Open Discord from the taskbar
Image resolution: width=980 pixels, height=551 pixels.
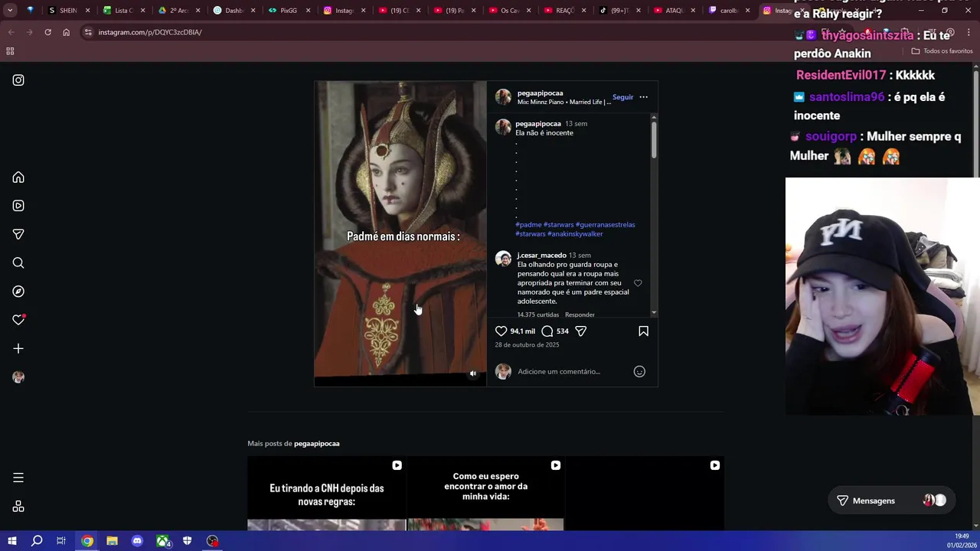(x=137, y=541)
